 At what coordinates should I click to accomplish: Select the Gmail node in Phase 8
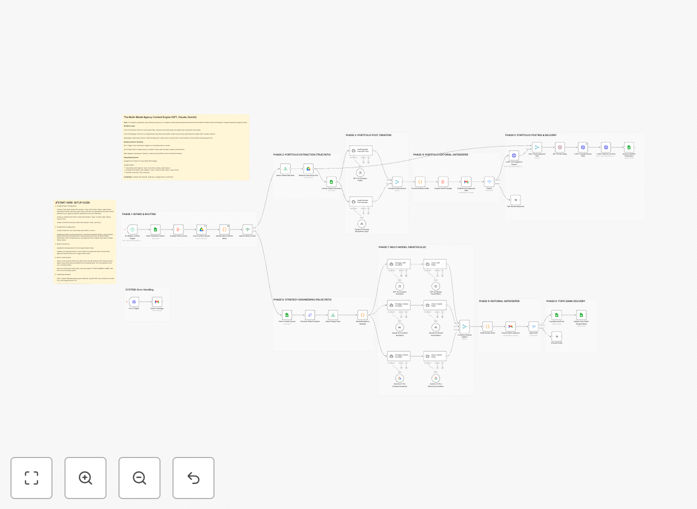pyautogui.click(x=511, y=326)
